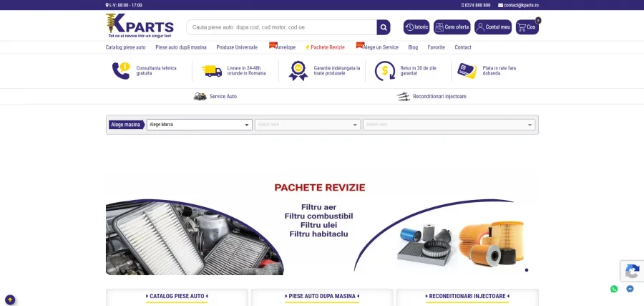Click the credit card payment icon
The height and width of the screenshot is (306, 644).
(x=467, y=71)
